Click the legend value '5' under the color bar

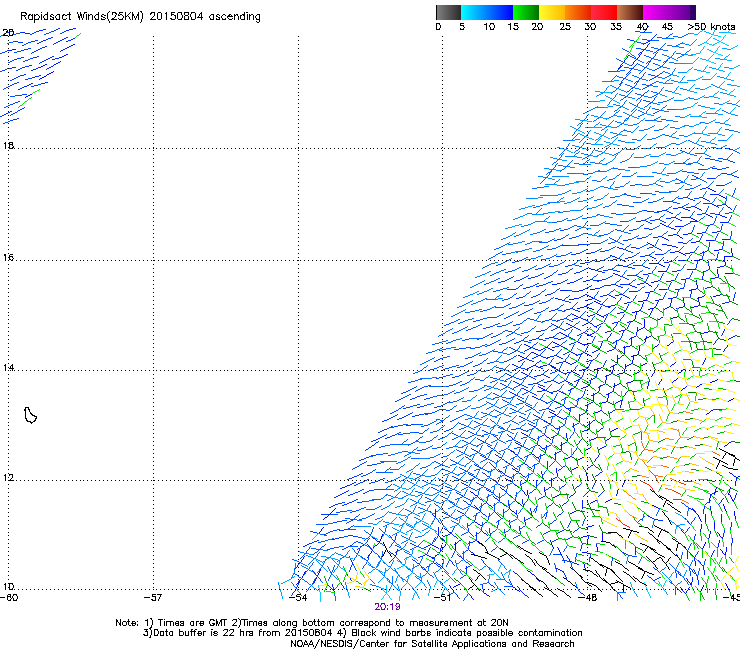click(x=462, y=27)
